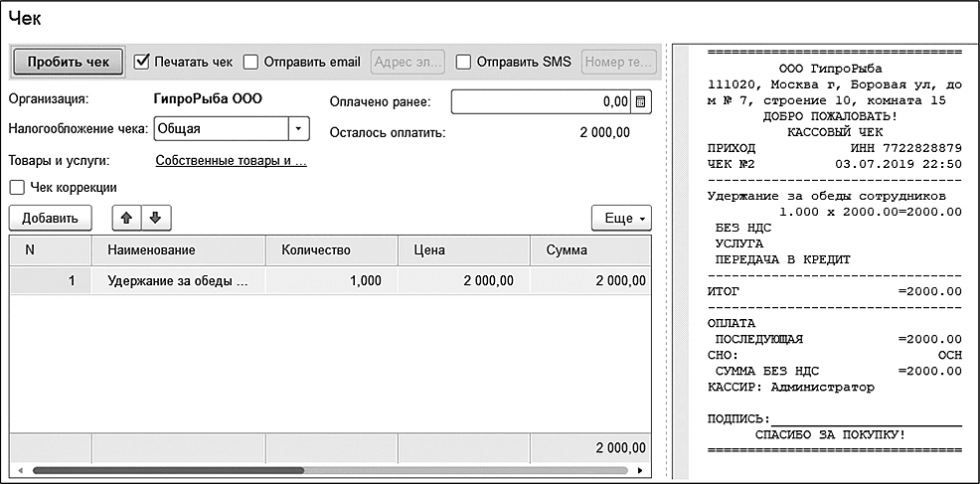The height and width of the screenshot is (484, 980).
Task: Open the Еще dropdown menu
Action: point(620,218)
